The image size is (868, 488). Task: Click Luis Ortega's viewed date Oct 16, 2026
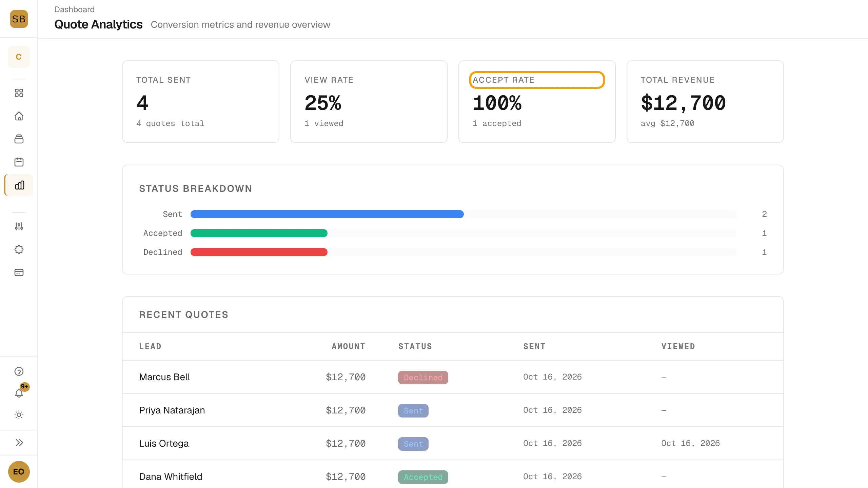tap(690, 443)
